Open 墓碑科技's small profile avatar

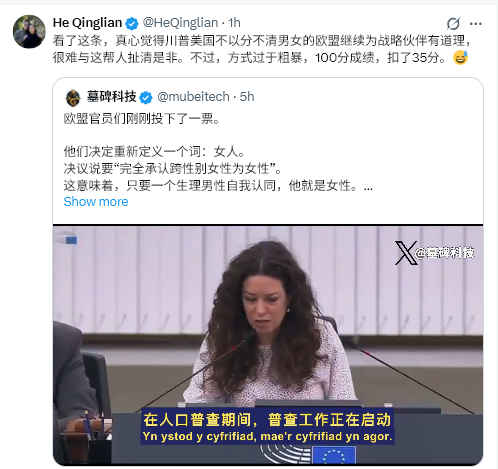[x=73, y=98]
